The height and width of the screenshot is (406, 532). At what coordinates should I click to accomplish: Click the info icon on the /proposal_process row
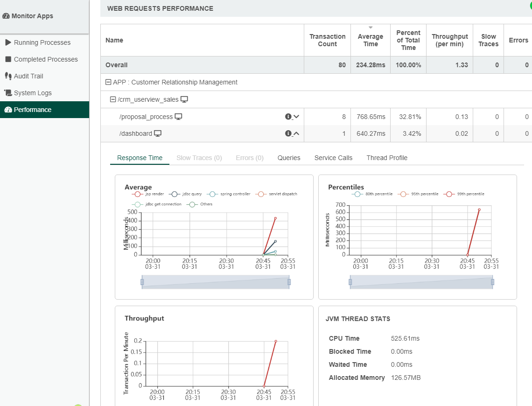pyautogui.click(x=288, y=117)
